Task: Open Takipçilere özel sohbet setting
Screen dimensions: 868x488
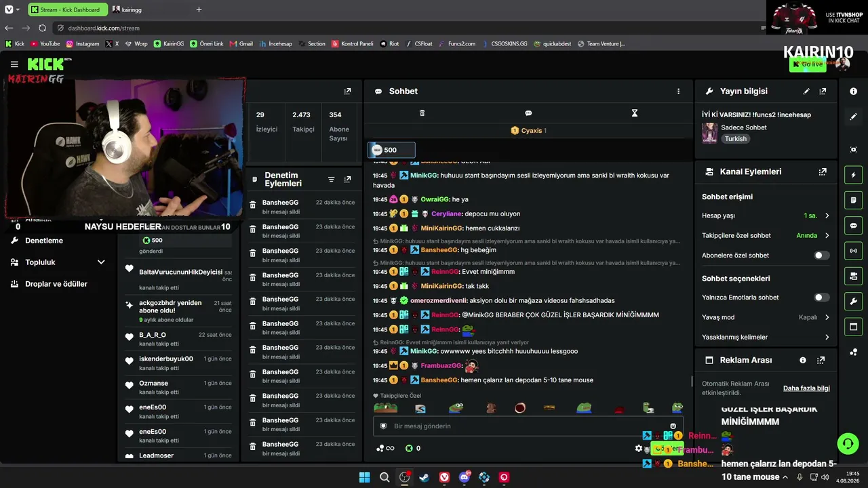Action: click(x=766, y=236)
